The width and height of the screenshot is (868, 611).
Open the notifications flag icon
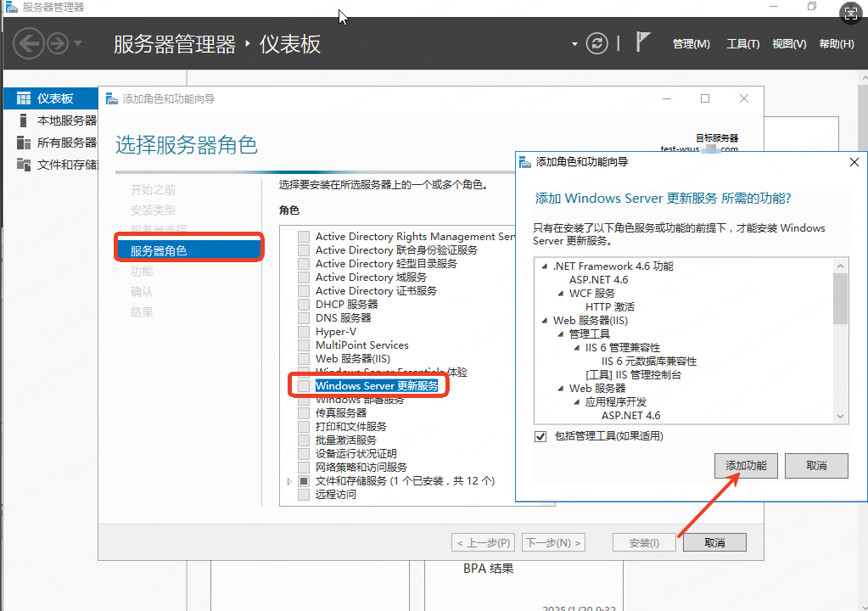642,42
